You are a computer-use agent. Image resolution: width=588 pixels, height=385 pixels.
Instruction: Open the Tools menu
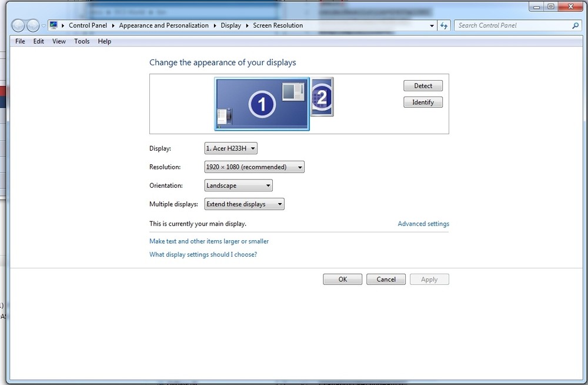(x=82, y=41)
